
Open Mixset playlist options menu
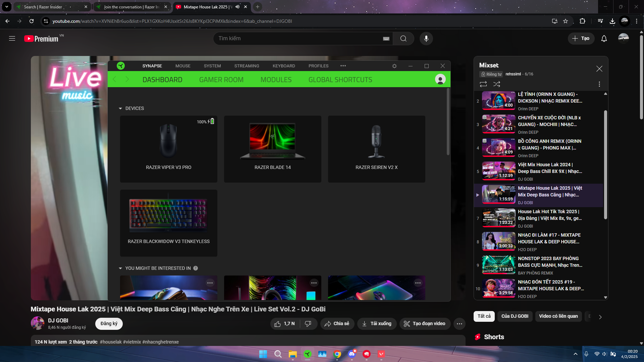point(599,84)
